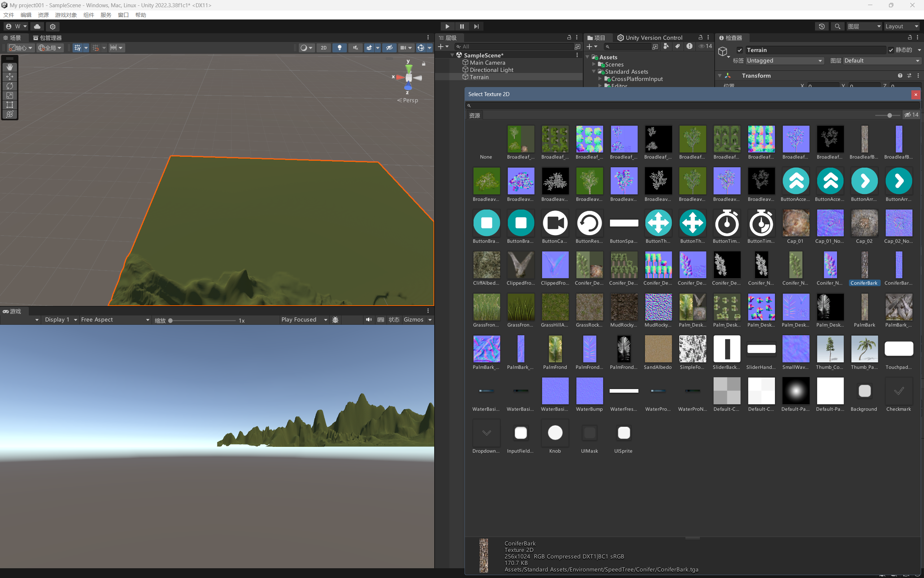The height and width of the screenshot is (578, 924).
Task: Adjust the texture thumbnail size slider
Action: tap(887, 115)
